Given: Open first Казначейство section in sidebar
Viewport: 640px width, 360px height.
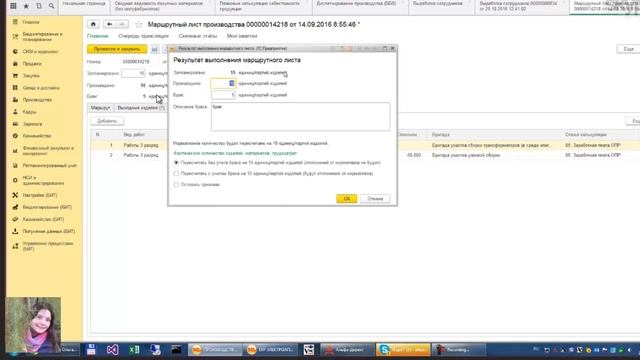Looking at the screenshot, I should pos(37,136).
